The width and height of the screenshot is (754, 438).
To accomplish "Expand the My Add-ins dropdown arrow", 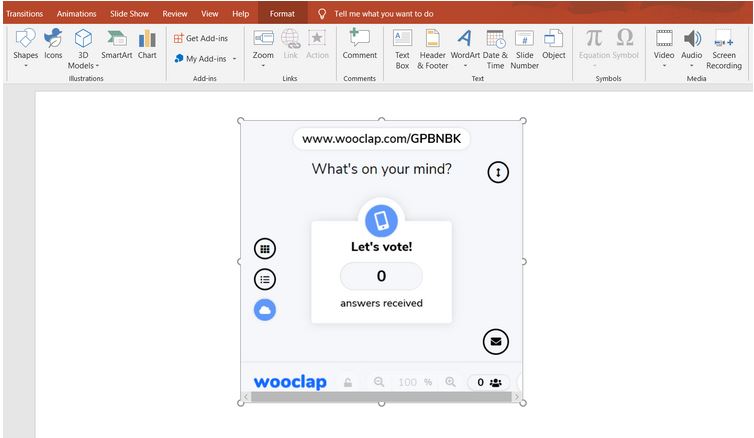I will click(235, 59).
